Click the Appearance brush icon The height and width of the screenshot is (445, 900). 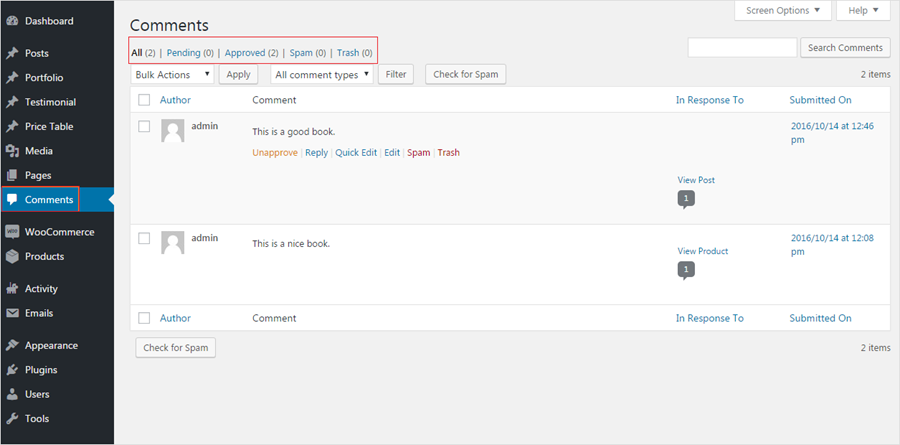11,346
